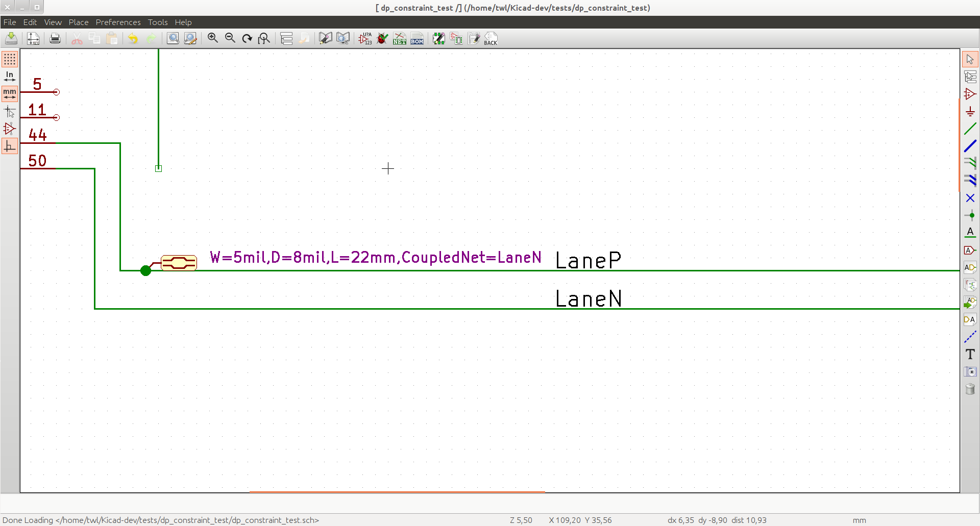Click the Print schematic icon
The image size is (980, 526).
[x=55, y=38]
